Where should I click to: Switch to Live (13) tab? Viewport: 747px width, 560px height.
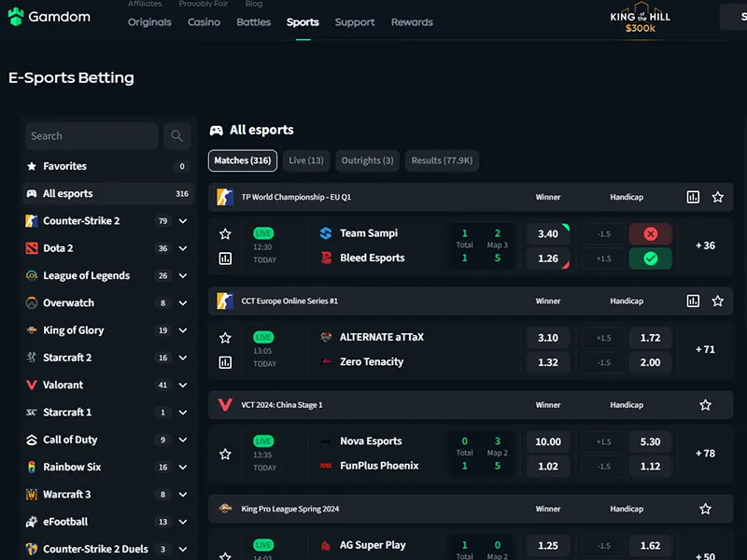point(306,161)
